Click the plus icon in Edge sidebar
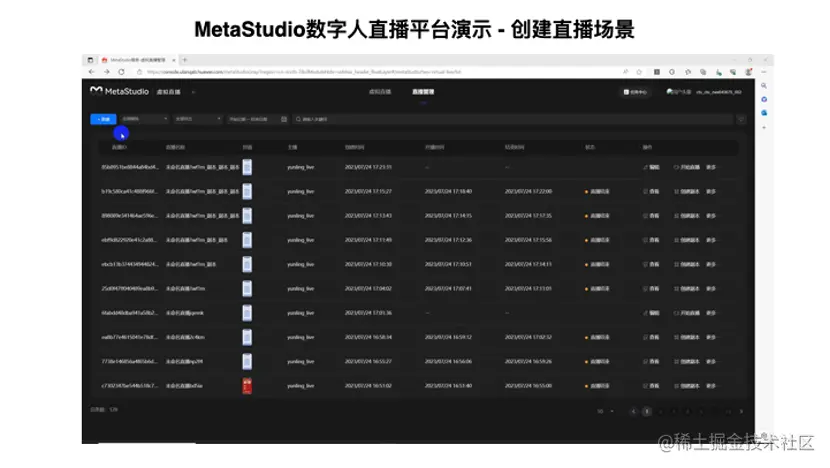The height and width of the screenshot is (468, 830). click(x=764, y=128)
